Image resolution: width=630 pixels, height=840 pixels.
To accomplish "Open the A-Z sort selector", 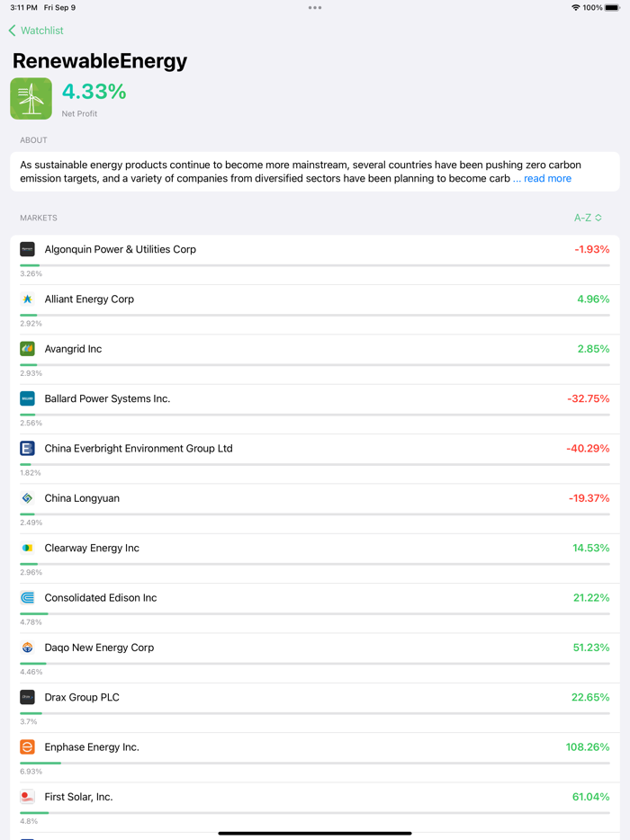I will coord(587,218).
